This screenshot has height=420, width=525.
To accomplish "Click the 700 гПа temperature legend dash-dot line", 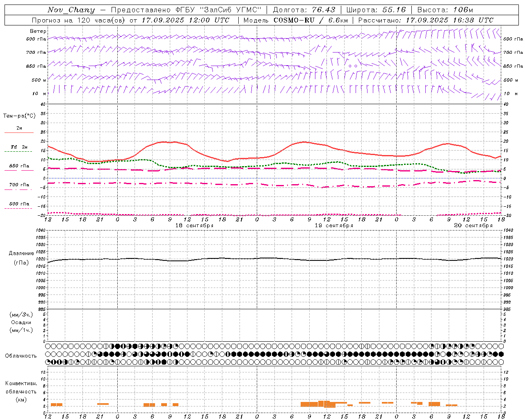I will point(18,189).
